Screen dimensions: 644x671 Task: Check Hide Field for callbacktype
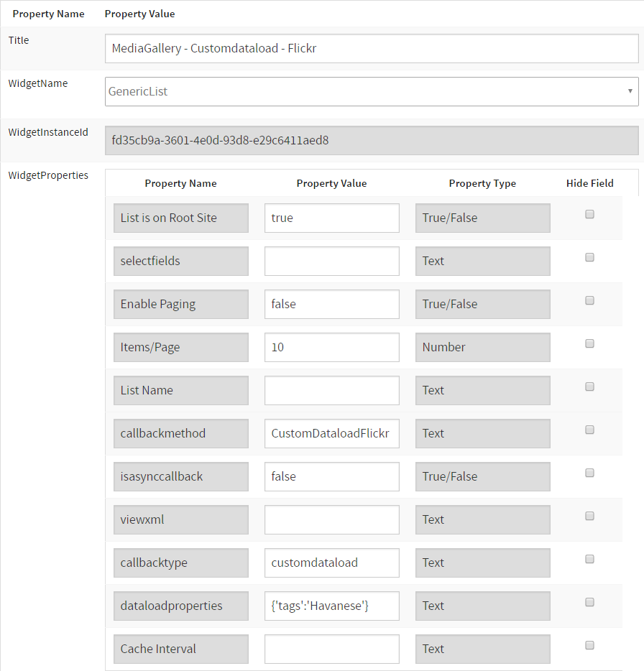tap(589, 559)
